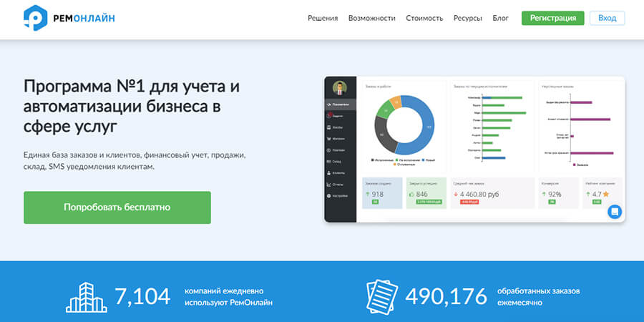Click the green up arrow beside 918
The width and height of the screenshot is (644, 322).
[368, 194]
